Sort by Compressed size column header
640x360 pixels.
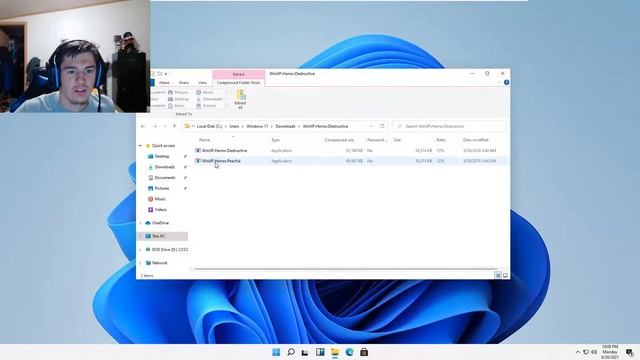(x=339, y=140)
